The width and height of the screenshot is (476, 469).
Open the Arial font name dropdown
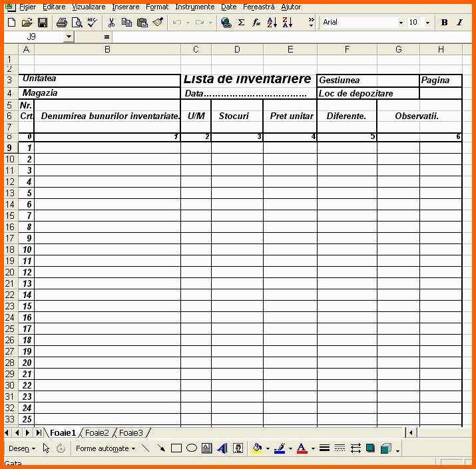[x=401, y=23]
